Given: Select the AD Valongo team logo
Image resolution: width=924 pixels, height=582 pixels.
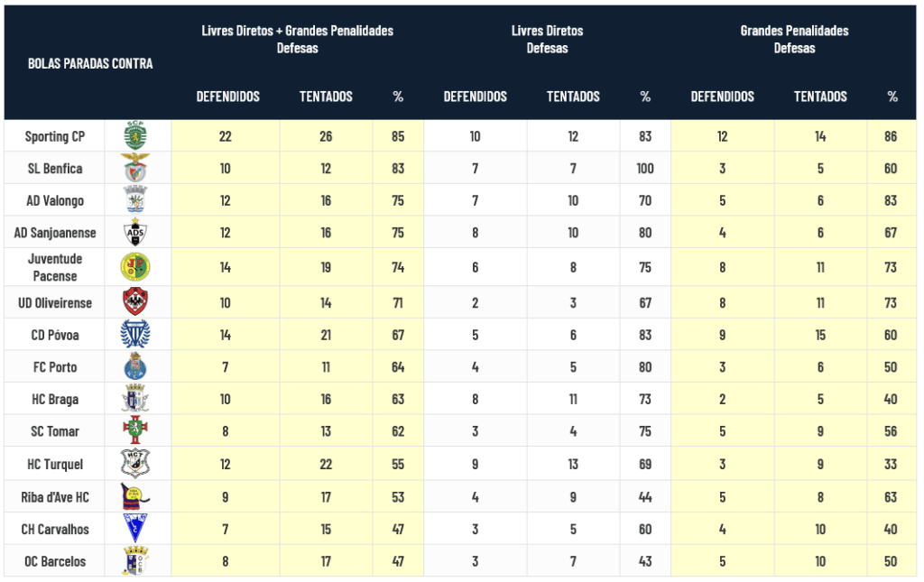Looking at the screenshot, I should coord(135,200).
